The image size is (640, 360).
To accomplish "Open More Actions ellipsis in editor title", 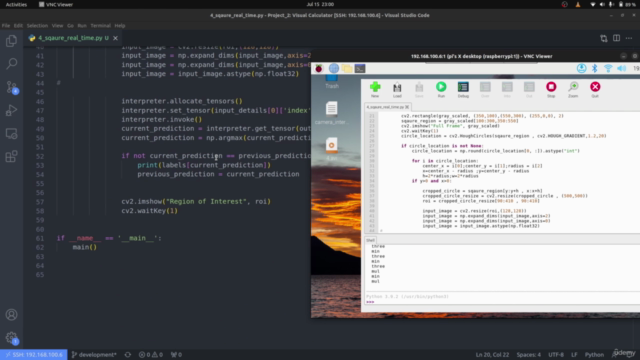I will [629, 38].
